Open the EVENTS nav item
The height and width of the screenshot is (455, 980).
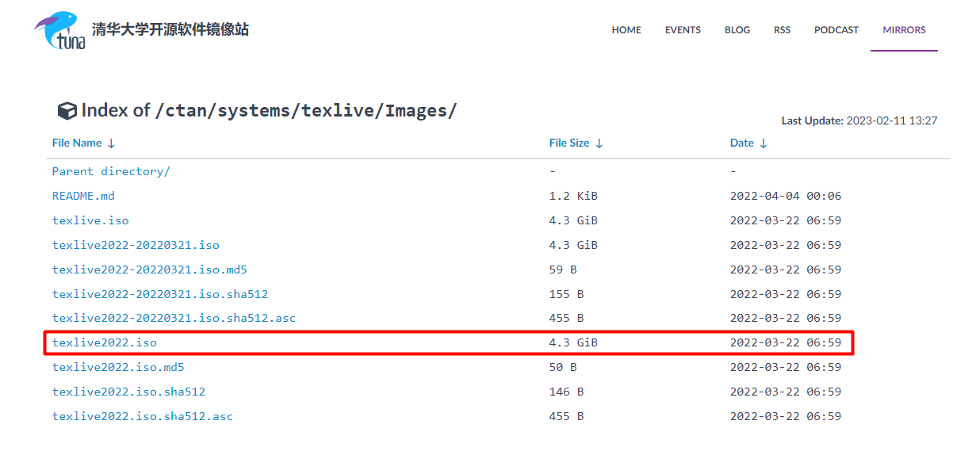683,30
